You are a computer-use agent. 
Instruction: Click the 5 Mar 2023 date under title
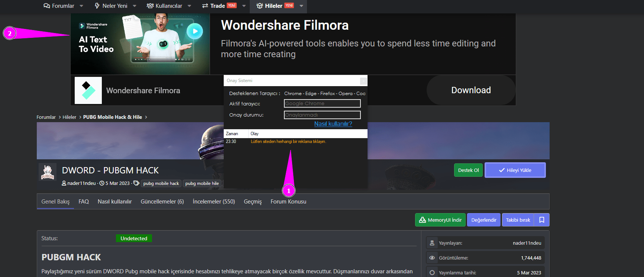(x=117, y=183)
